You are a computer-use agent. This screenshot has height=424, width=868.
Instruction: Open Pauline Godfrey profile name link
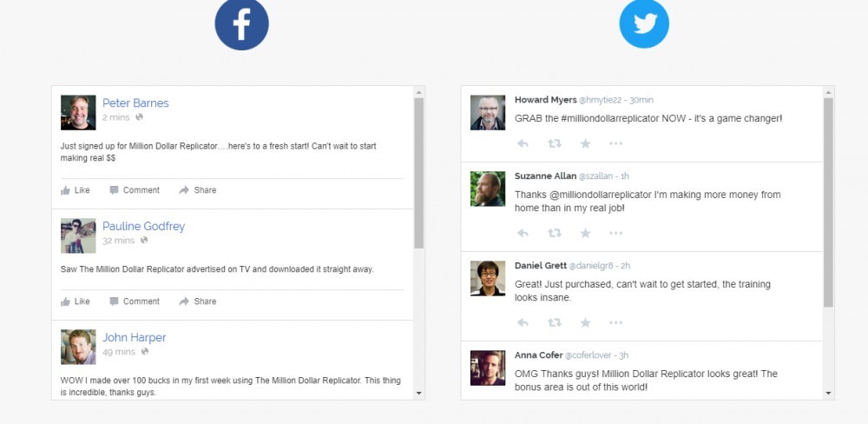[x=143, y=226]
